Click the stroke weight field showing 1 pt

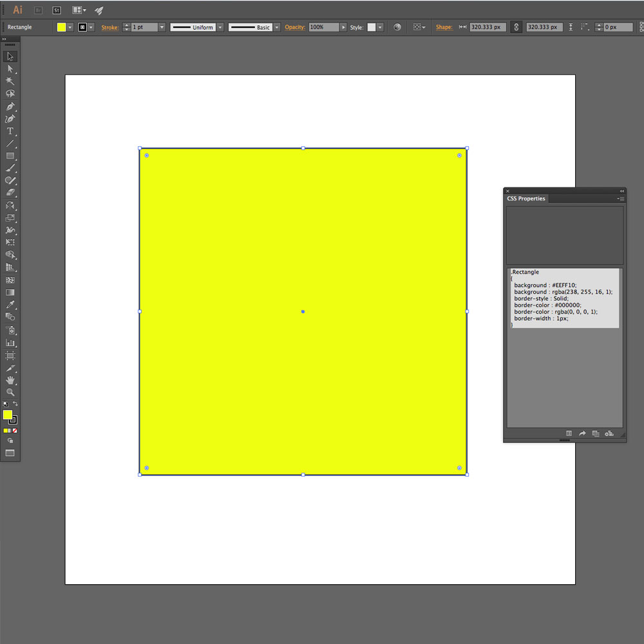[x=144, y=27]
